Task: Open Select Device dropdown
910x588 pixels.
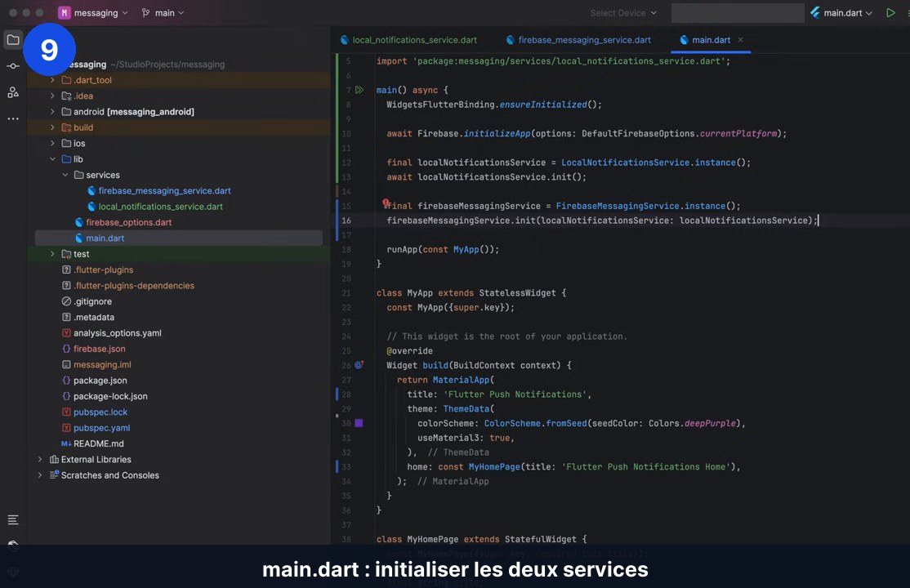Action: tap(623, 13)
